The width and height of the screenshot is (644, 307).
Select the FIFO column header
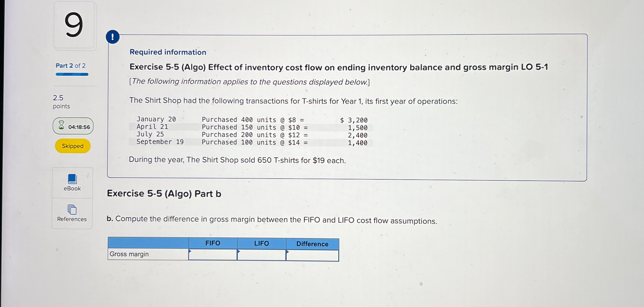[212, 243]
